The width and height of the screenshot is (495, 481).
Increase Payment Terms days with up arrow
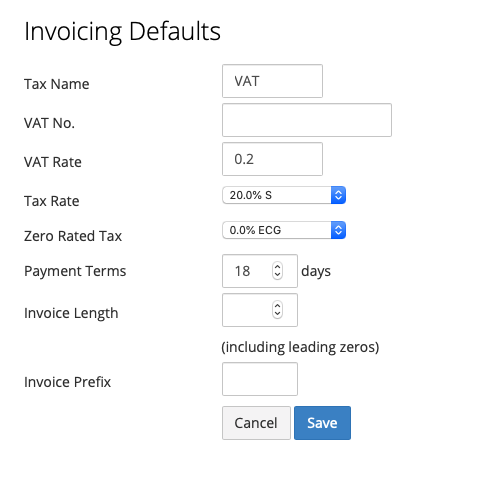[277, 267]
